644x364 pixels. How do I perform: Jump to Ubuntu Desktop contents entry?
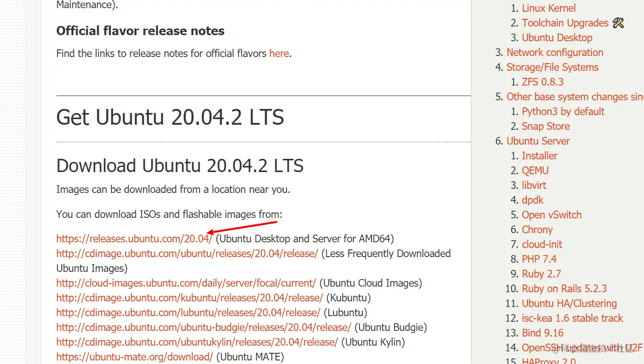(x=557, y=38)
